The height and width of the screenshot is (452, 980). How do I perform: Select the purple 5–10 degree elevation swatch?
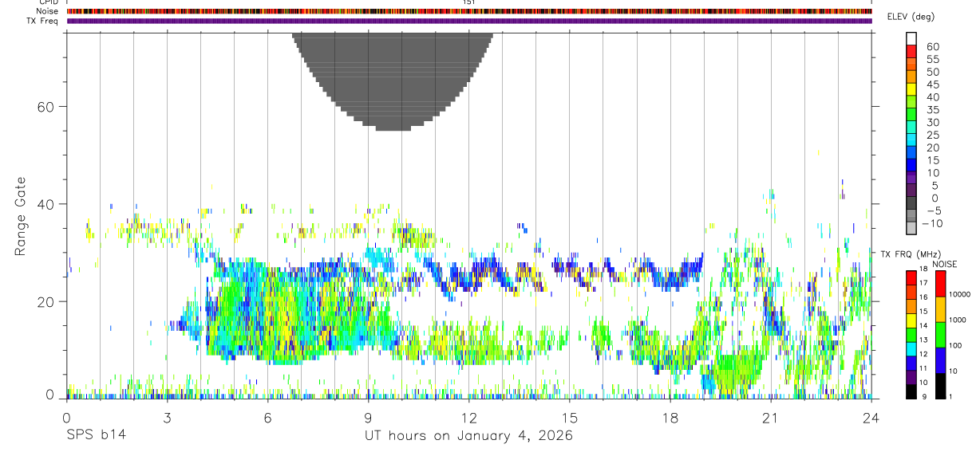point(911,179)
